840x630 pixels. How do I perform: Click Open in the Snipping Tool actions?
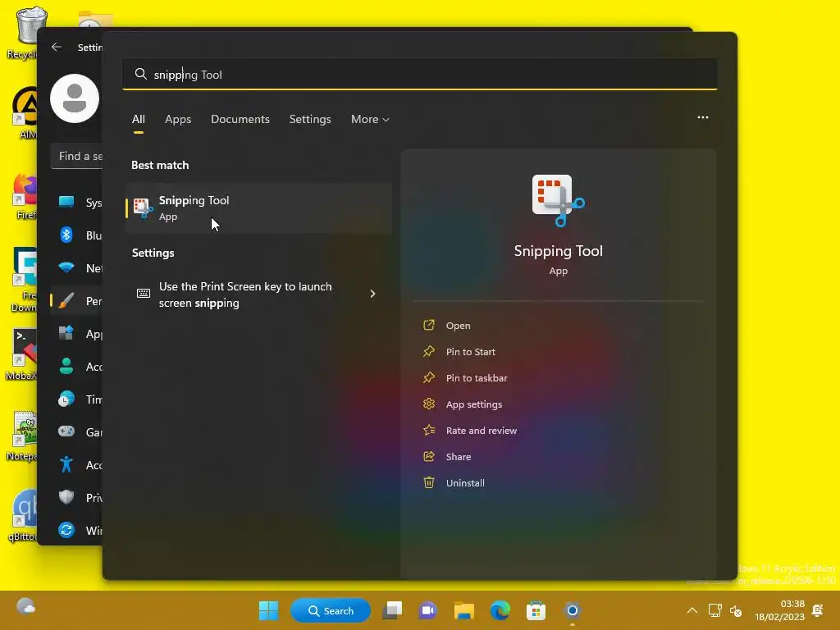458,326
